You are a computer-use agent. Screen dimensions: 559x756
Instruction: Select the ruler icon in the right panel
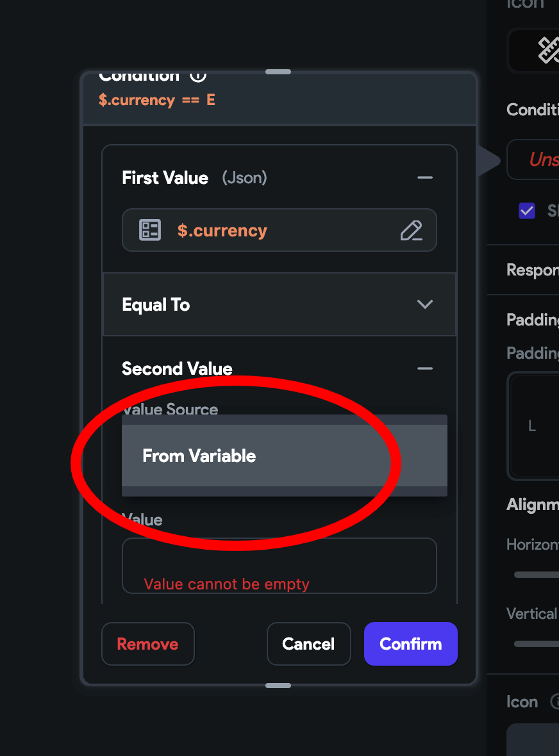click(549, 50)
